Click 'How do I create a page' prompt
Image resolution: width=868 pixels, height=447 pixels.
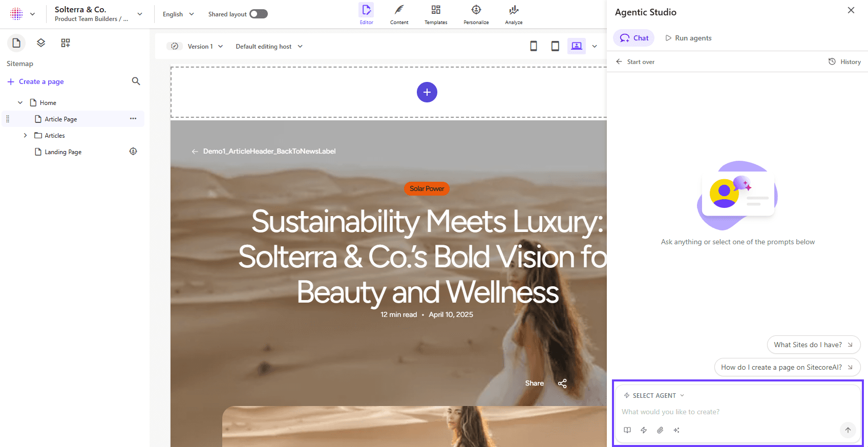point(787,367)
